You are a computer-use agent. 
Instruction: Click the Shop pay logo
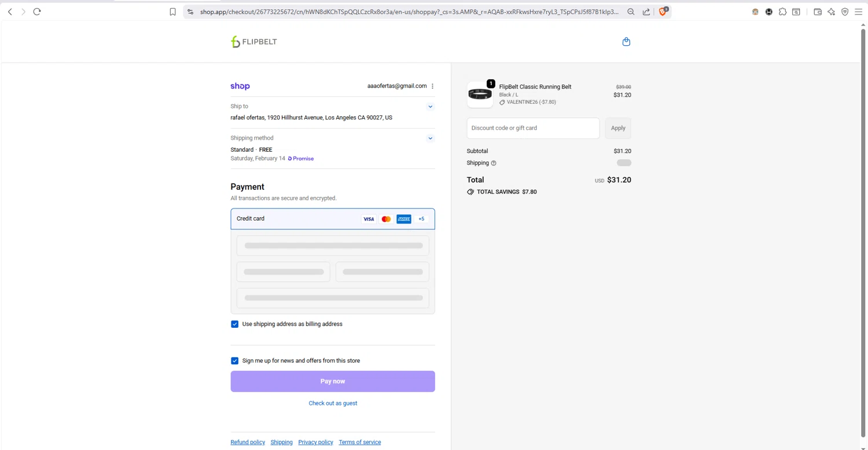[240, 86]
